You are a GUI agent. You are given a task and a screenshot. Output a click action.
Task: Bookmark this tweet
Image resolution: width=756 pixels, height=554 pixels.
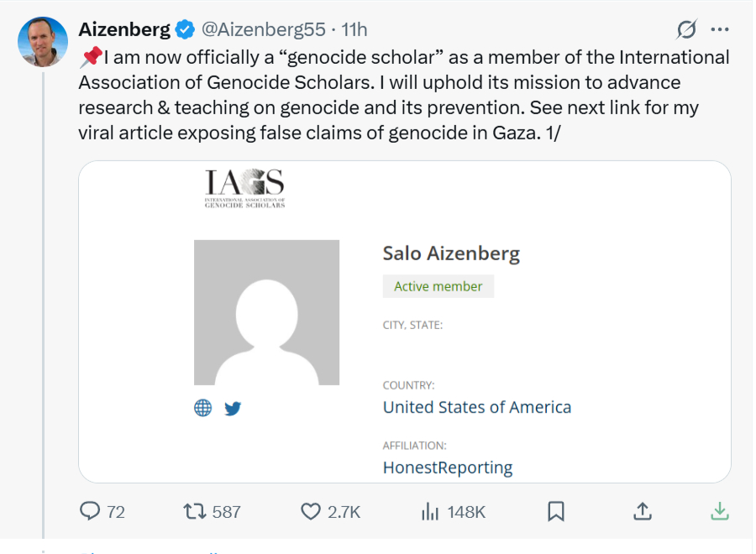click(555, 511)
